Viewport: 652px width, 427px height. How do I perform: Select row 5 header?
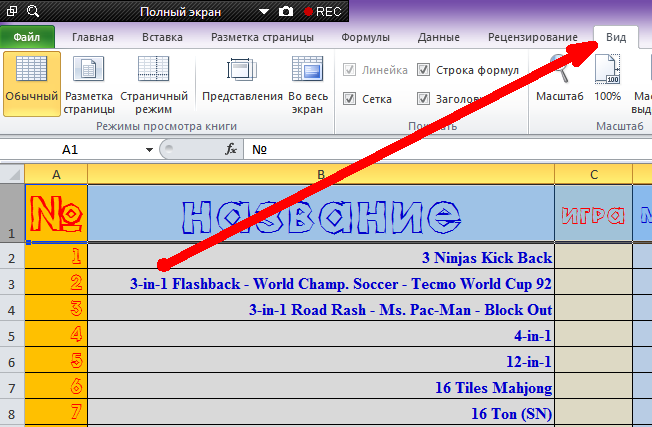point(12,334)
